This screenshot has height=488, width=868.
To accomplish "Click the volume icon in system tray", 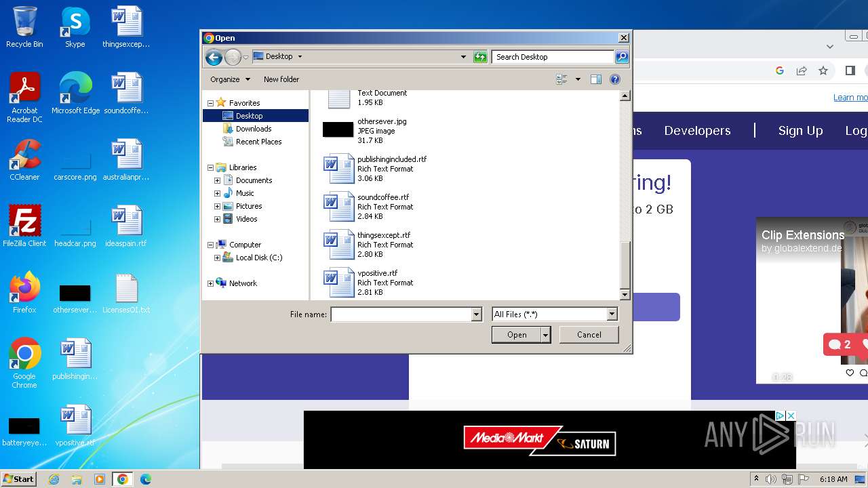I will [x=771, y=479].
